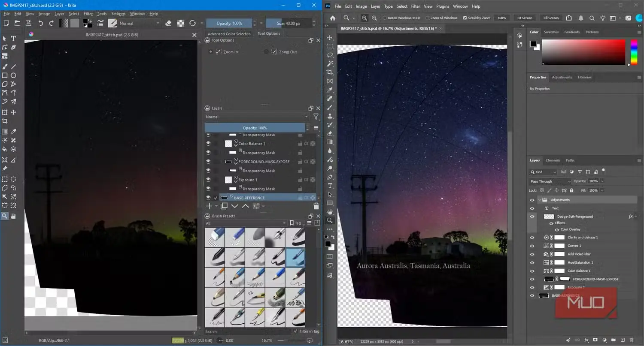This screenshot has width=644, height=346.
Task: Enable Zoom In radio in Krita Tool Options
Action: click(210, 52)
